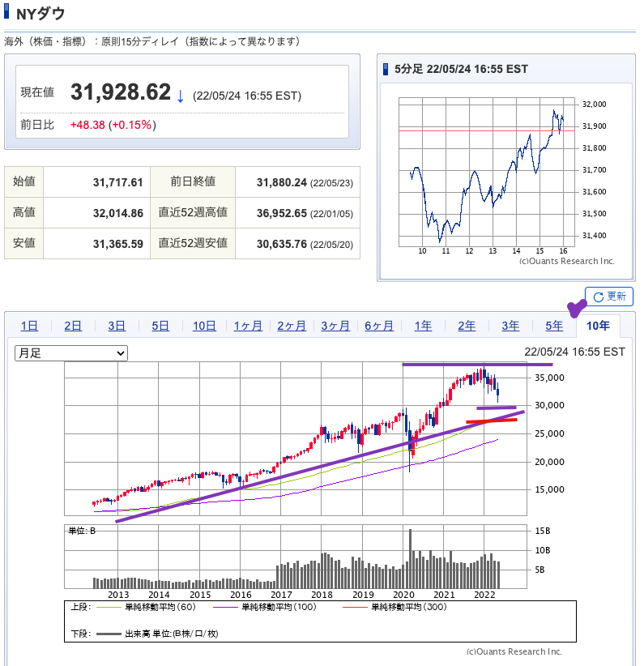
Task: Click the NYダウ page heading
Action: [41, 14]
